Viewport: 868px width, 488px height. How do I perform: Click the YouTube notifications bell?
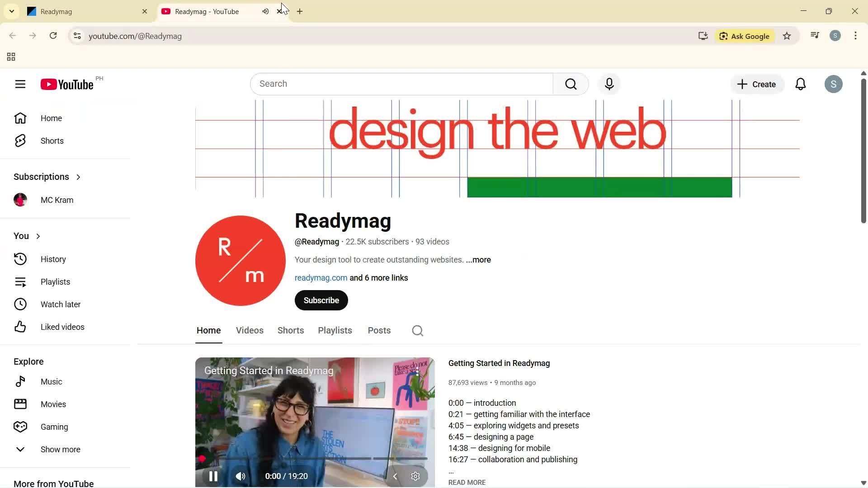tap(800, 84)
